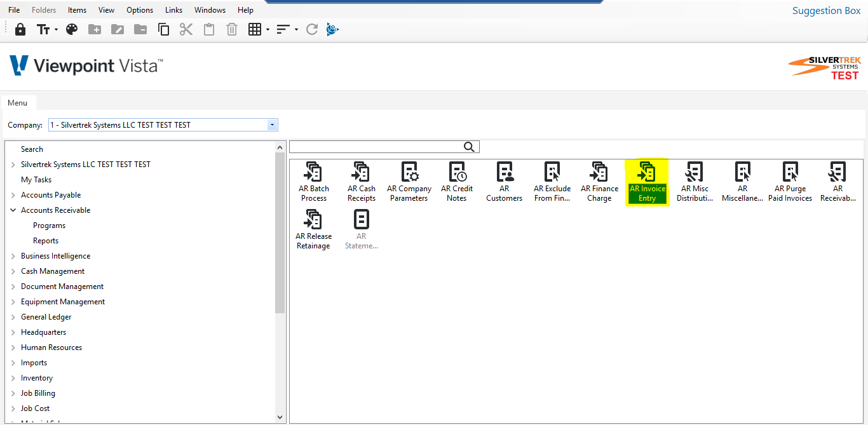868x425 pixels.
Task: Open the dropdown arrow beside grid view icon
Action: (268, 30)
